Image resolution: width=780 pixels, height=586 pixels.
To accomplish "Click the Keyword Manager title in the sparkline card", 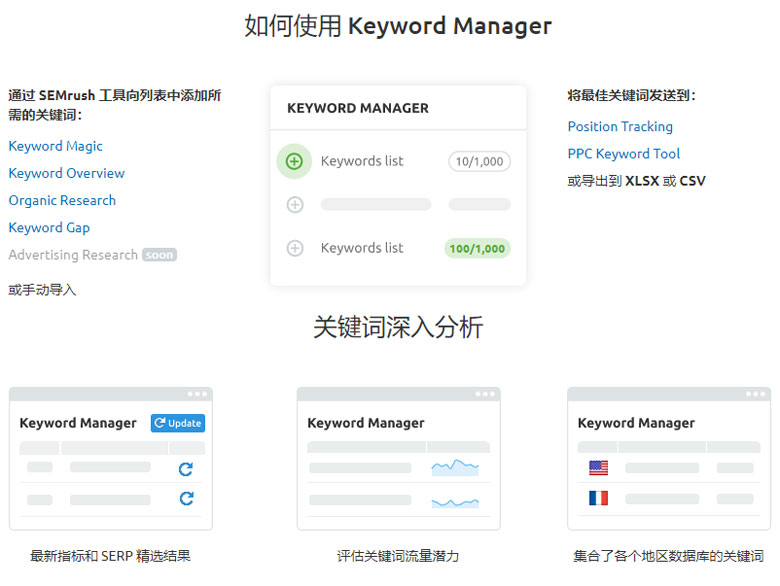I will coord(366,423).
